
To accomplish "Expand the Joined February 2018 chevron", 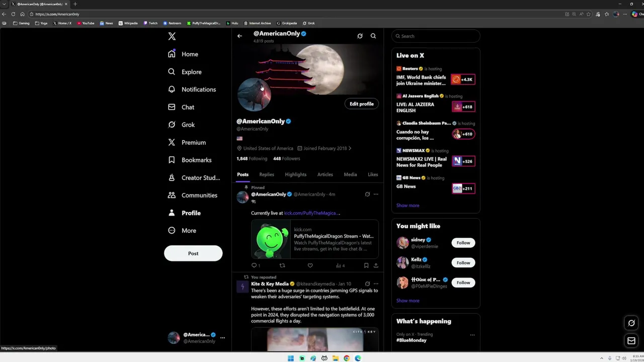I will (x=350, y=148).
